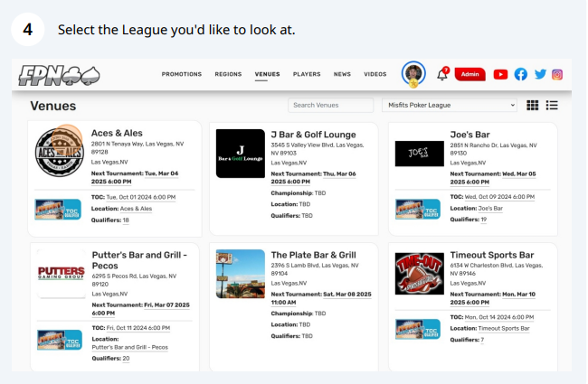Click Aces & Ales next tournament date
Screen dimensions: 588x384
click(x=135, y=178)
